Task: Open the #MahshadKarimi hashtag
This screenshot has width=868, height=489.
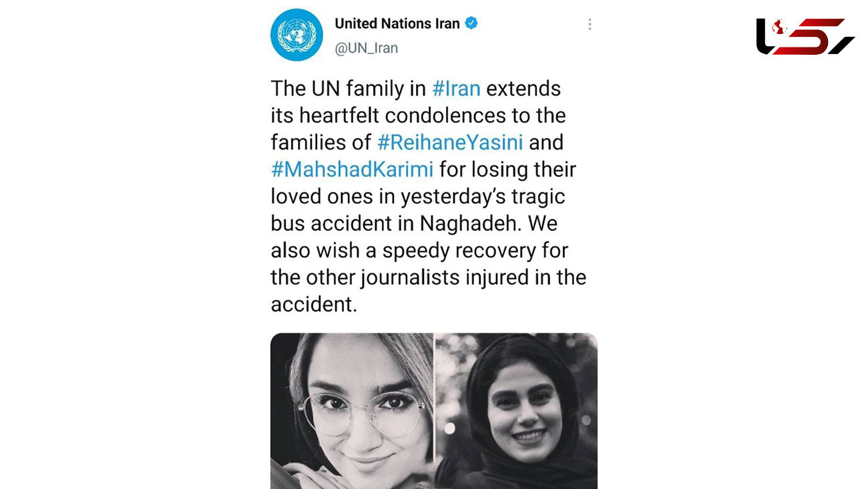Action: (x=352, y=170)
